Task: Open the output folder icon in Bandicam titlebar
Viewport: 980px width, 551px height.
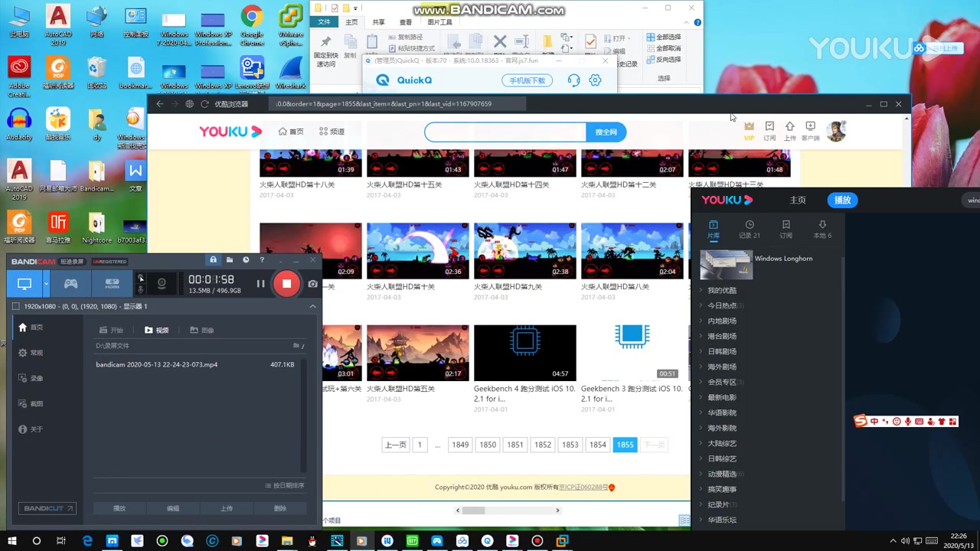Action: pos(229,260)
